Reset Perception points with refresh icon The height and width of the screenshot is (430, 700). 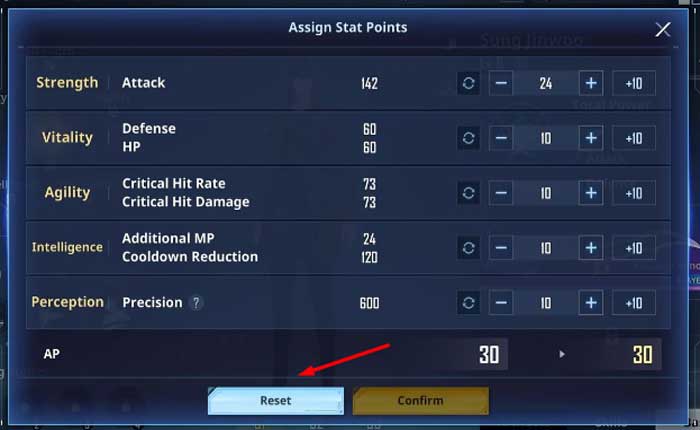468,303
